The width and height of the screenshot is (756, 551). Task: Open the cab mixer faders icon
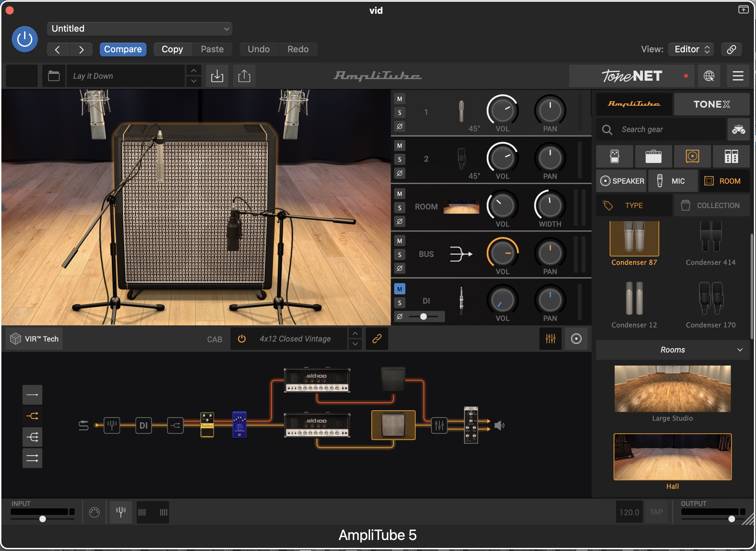pyautogui.click(x=550, y=339)
